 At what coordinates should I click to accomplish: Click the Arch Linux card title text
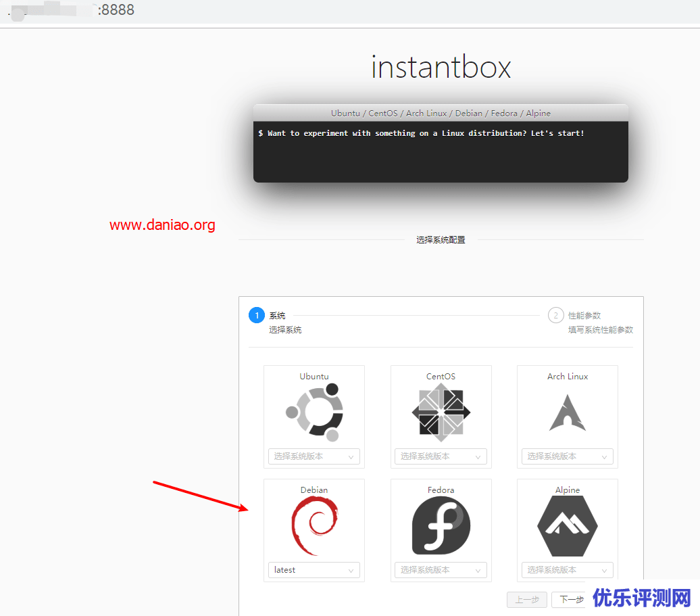pos(568,377)
